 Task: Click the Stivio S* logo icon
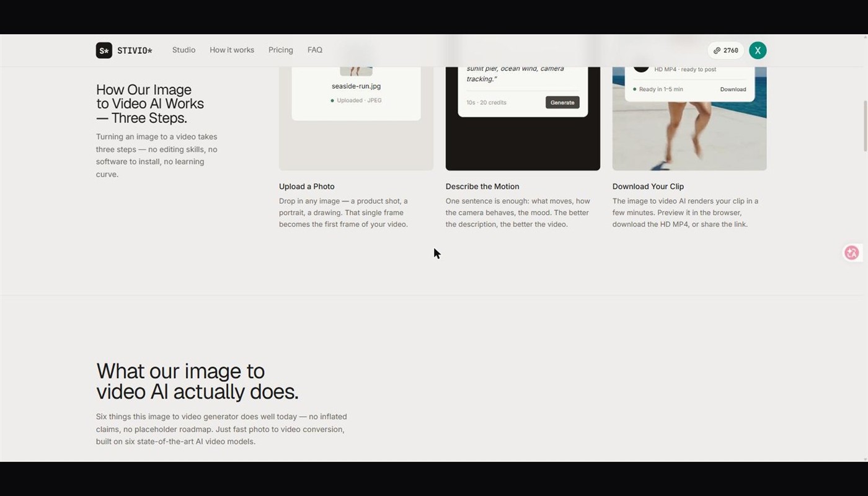[x=104, y=50]
